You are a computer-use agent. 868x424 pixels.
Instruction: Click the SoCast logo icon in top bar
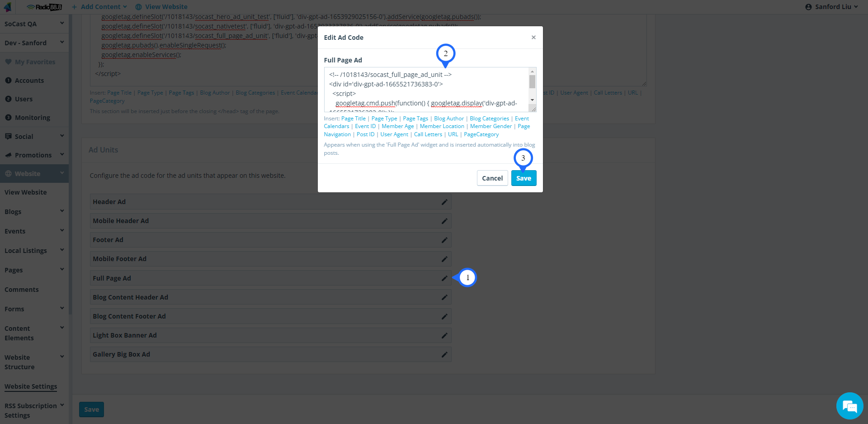click(8, 7)
